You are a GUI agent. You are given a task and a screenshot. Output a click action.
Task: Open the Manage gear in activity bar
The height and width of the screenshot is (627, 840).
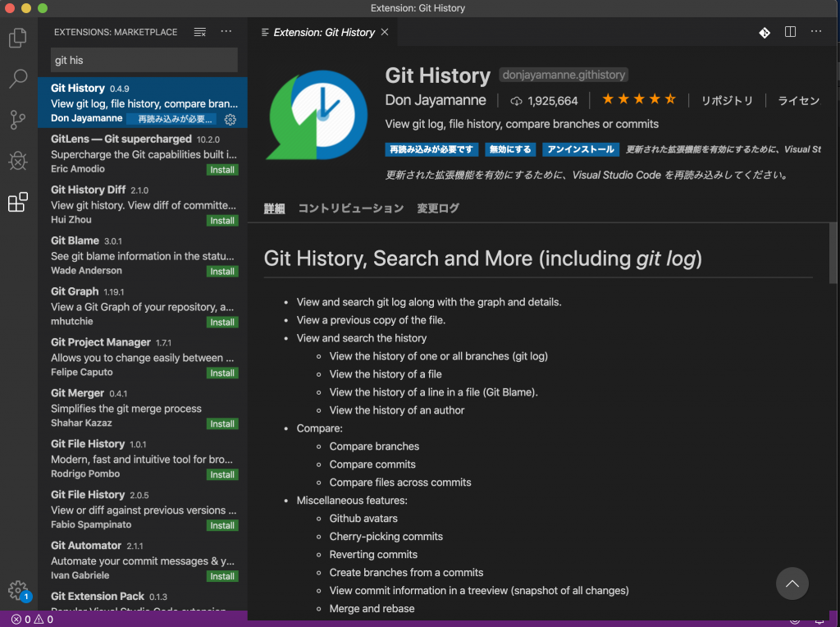point(18,590)
